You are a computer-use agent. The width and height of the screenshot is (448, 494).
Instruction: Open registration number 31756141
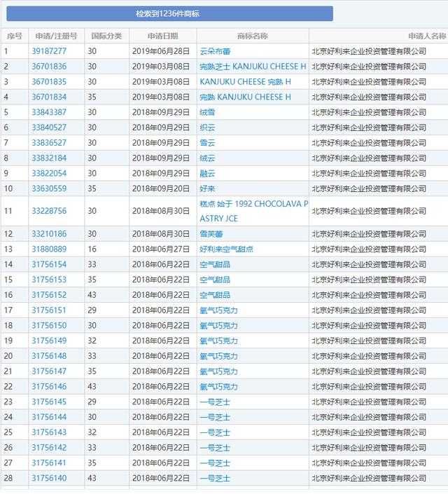[x=49, y=462]
